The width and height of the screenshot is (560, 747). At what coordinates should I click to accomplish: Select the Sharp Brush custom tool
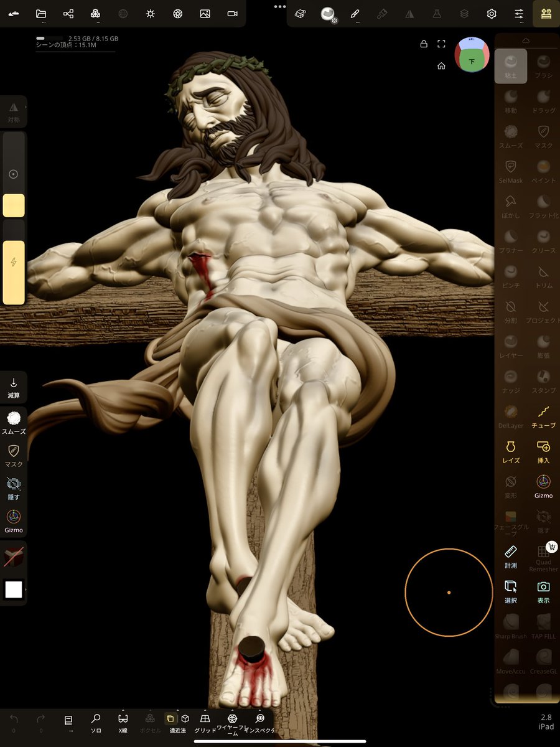[x=511, y=626]
